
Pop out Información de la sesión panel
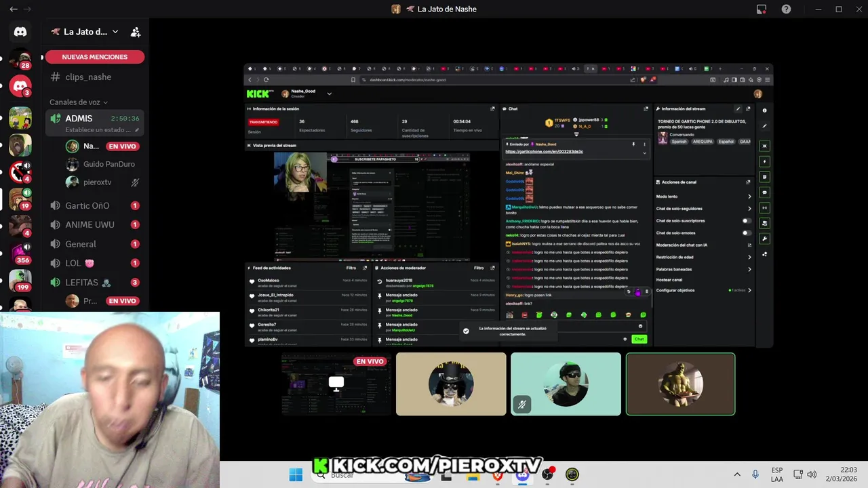(492, 108)
